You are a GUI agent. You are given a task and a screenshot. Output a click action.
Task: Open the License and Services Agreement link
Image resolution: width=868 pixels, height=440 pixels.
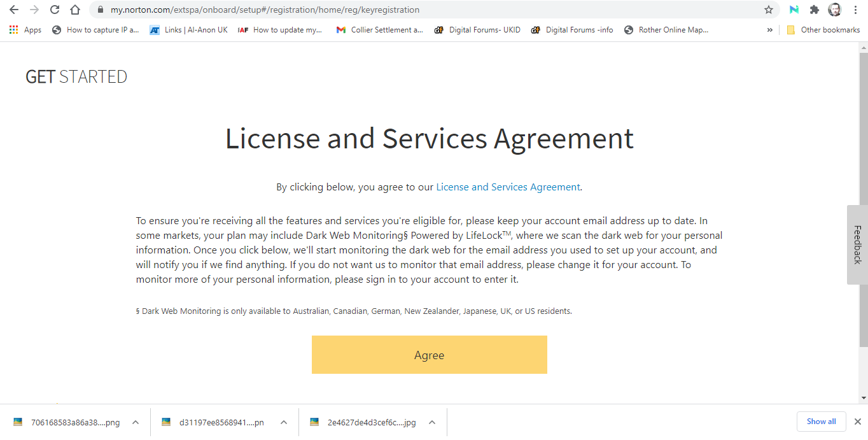tap(508, 187)
